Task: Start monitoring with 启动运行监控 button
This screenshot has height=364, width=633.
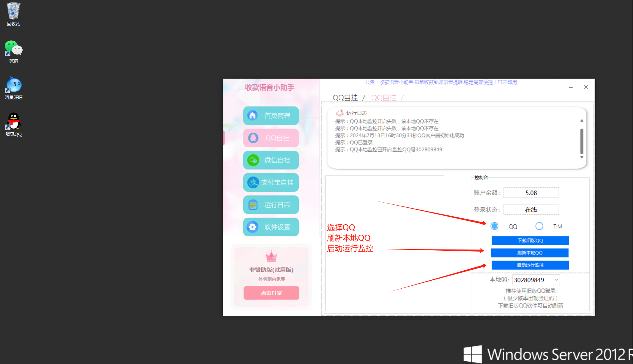Action: (530, 265)
